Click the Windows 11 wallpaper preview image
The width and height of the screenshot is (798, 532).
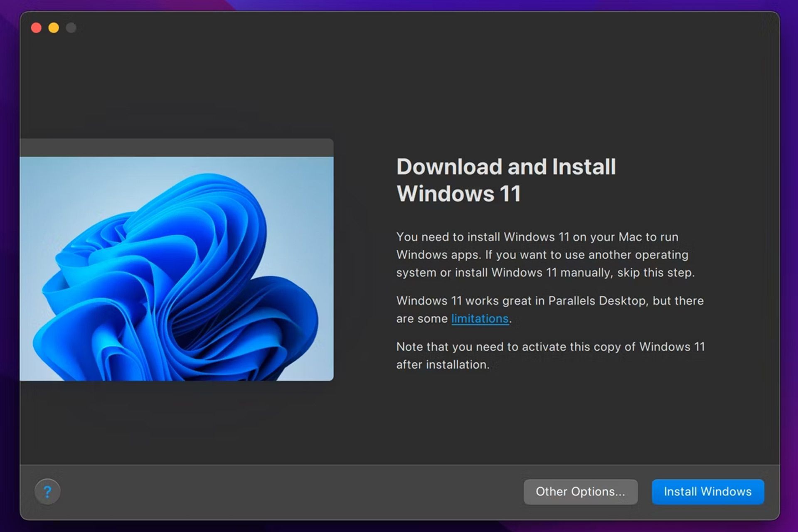[x=177, y=268]
